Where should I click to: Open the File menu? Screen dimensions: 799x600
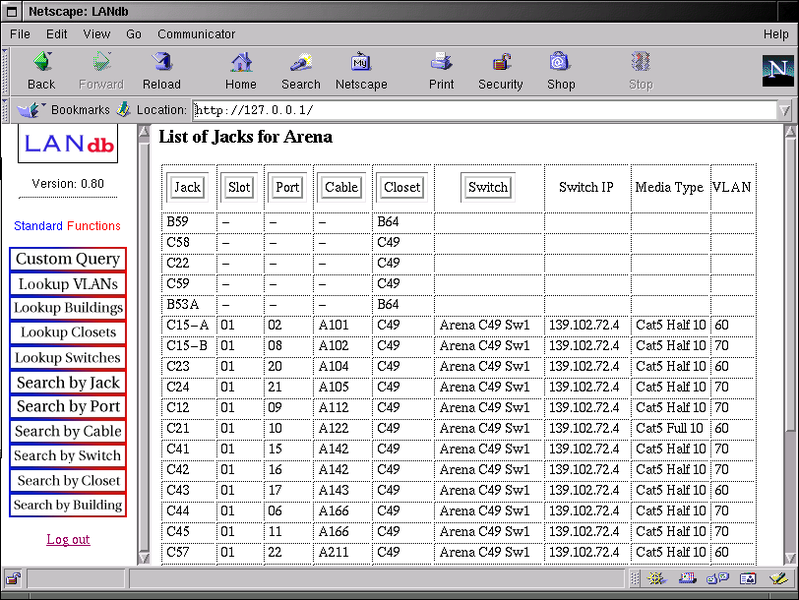(20, 34)
